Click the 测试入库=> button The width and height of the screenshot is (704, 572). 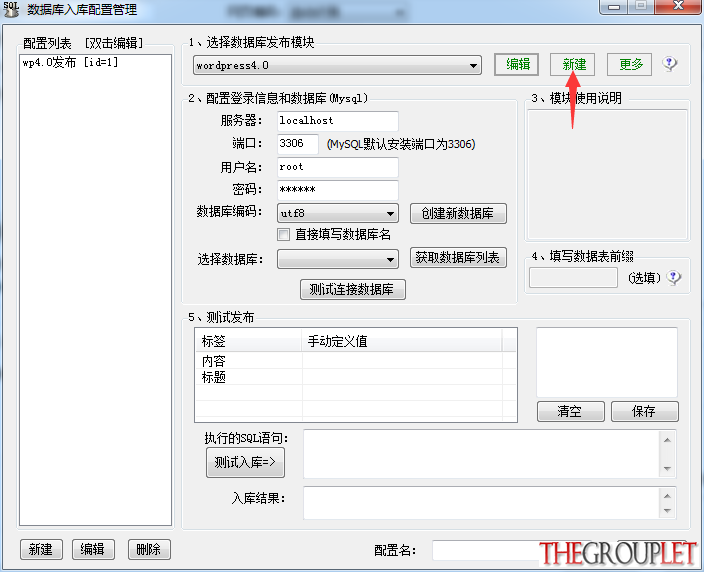245,462
